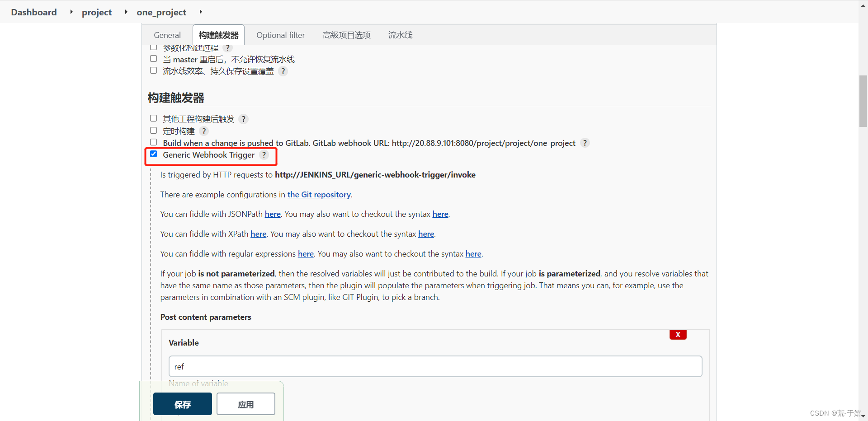Open help for 定时构建 trigger
The width and height of the screenshot is (868, 421).
[x=204, y=131]
